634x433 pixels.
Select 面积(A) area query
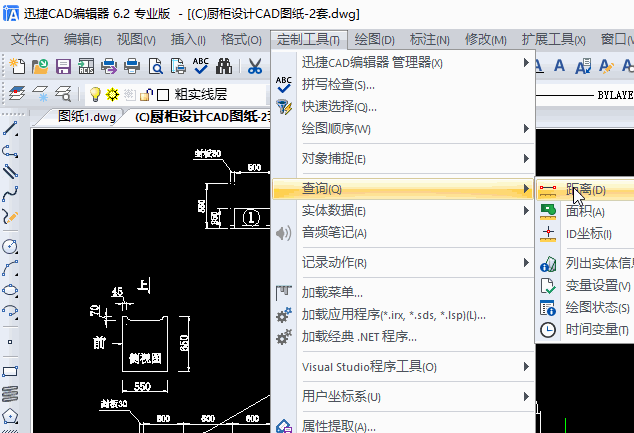pos(585,211)
